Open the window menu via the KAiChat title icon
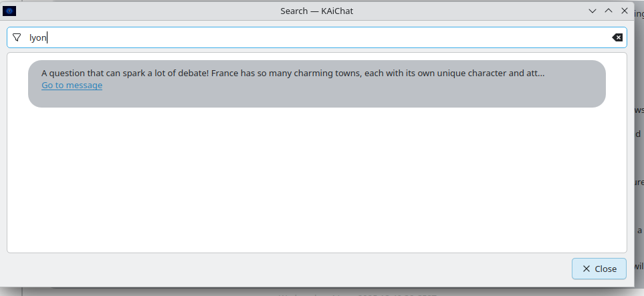The image size is (644, 296). (x=9, y=11)
